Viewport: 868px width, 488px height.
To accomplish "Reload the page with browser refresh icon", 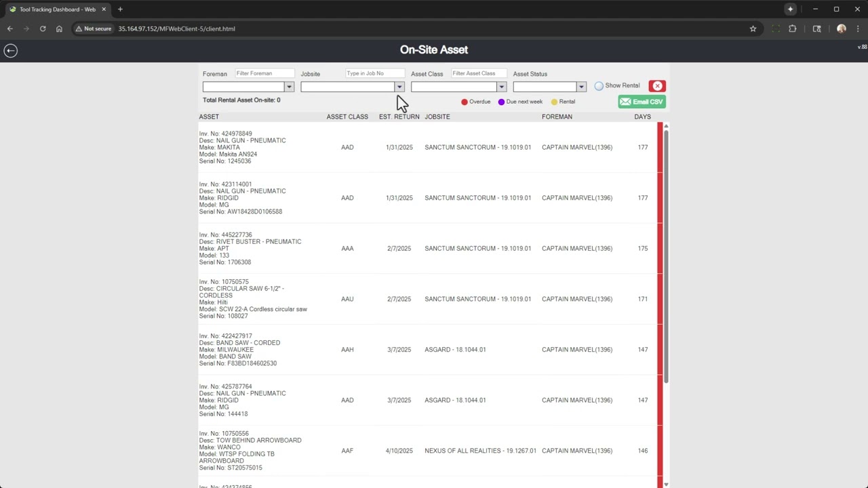I will pyautogui.click(x=43, y=28).
